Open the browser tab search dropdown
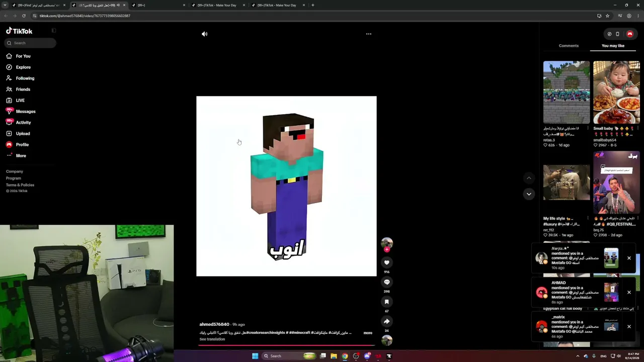The image size is (644, 362). 6,5
